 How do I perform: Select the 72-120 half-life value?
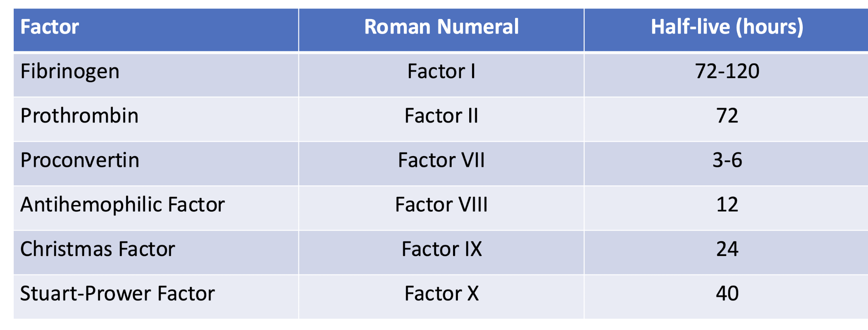(727, 72)
